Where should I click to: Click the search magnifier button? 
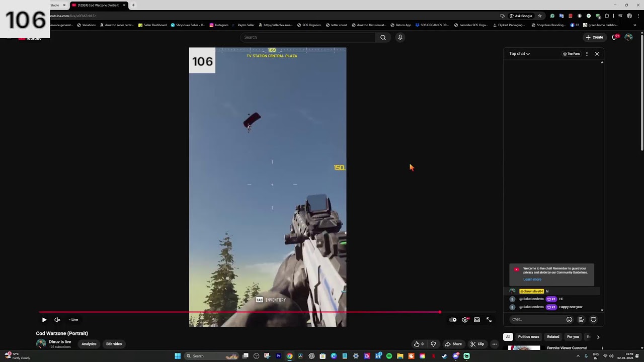coord(383,37)
